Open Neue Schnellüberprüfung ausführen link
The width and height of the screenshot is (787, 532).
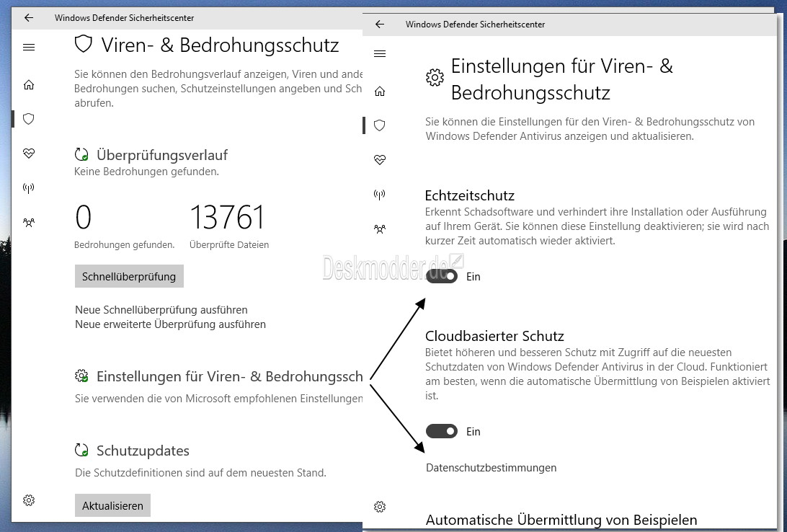tap(161, 310)
